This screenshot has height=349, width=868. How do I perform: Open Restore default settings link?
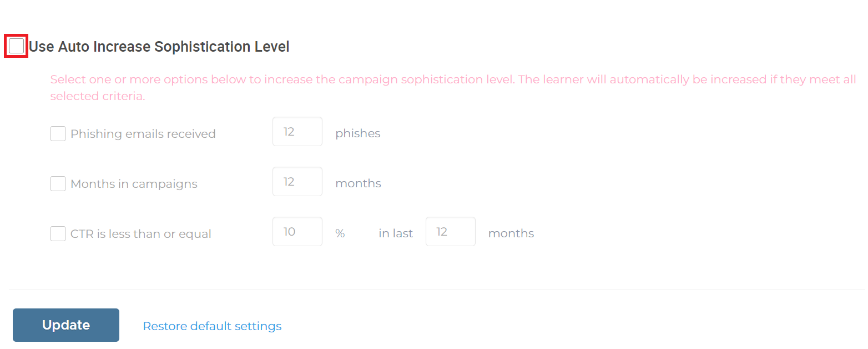pyautogui.click(x=212, y=326)
